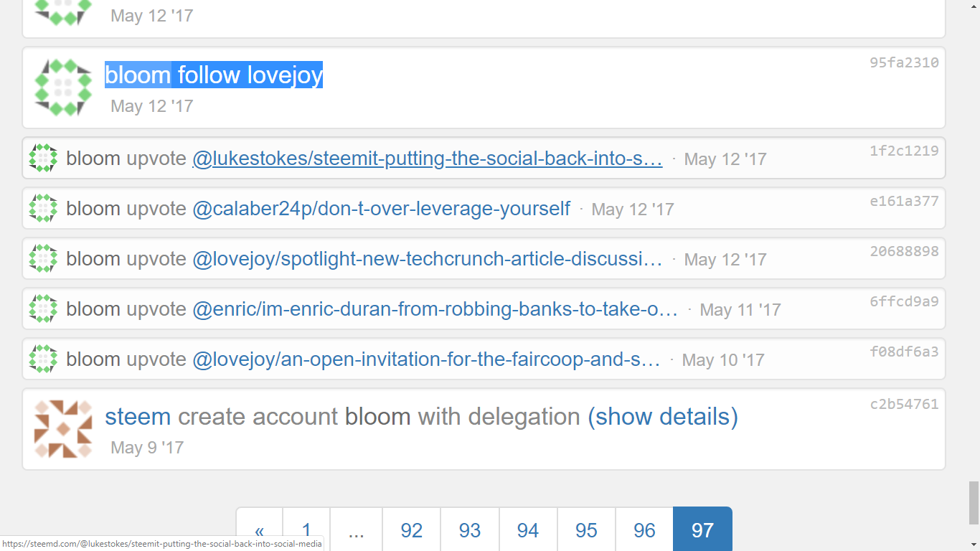The image size is (980, 551).
Task: Click transaction hash c2b54761
Action: click(904, 404)
